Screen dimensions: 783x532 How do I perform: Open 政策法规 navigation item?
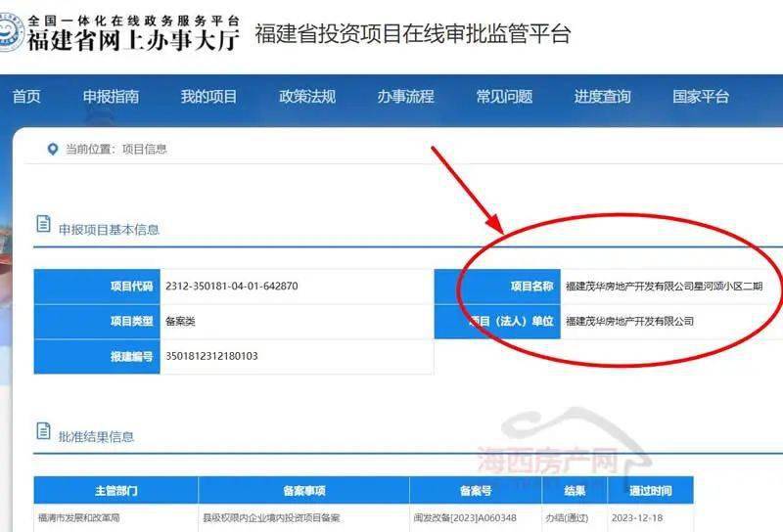click(307, 96)
